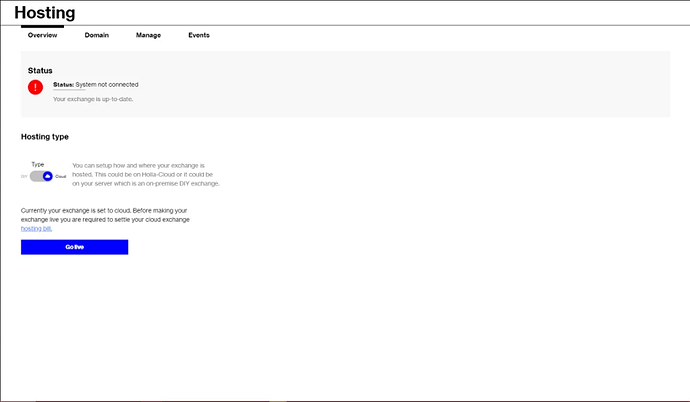This screenshot has width=690, height=402.
Task: Click the bold 'Status:' label
Action: coord(63,85)
